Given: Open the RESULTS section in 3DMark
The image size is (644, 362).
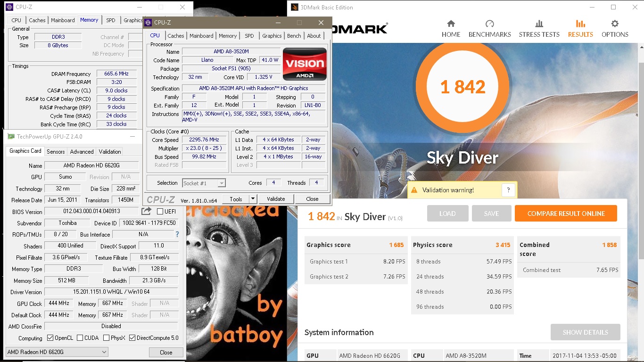Looking at the screenshot, I should click(580, 29).
